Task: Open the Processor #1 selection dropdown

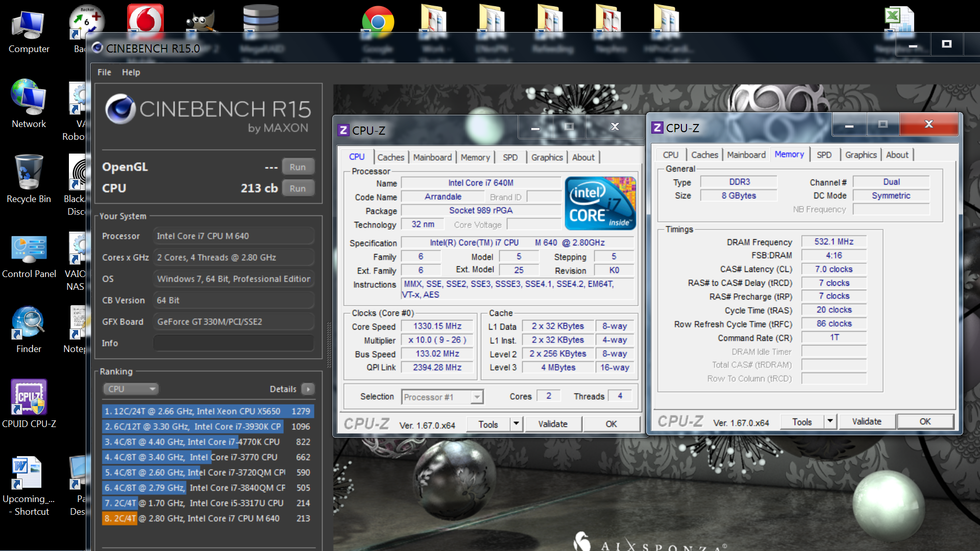Action: pos(442,397)
